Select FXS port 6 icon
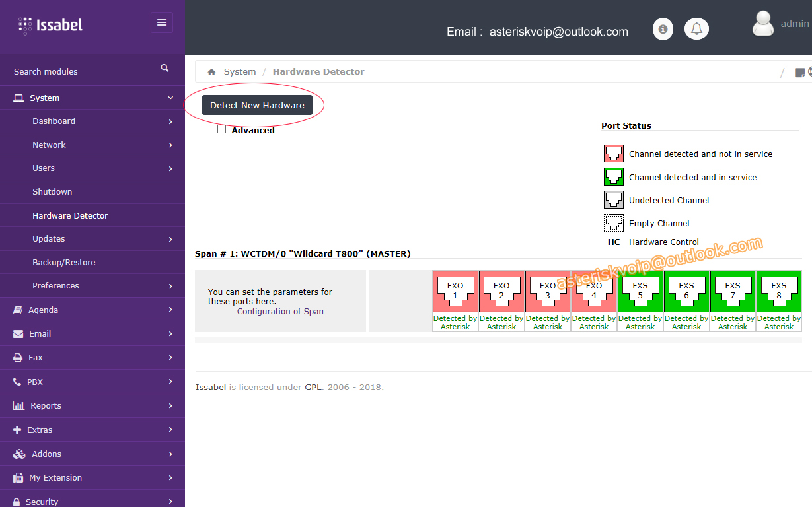 (686, 291)
